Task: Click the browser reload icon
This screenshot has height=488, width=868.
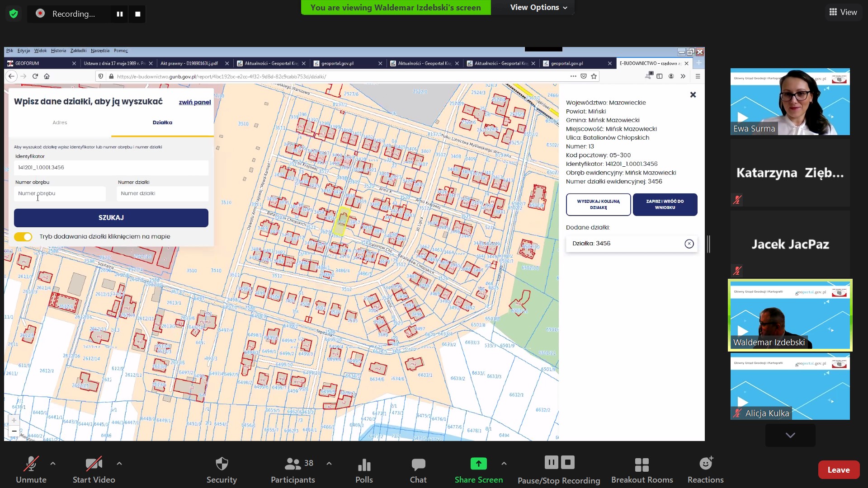Action: [35, 76]
